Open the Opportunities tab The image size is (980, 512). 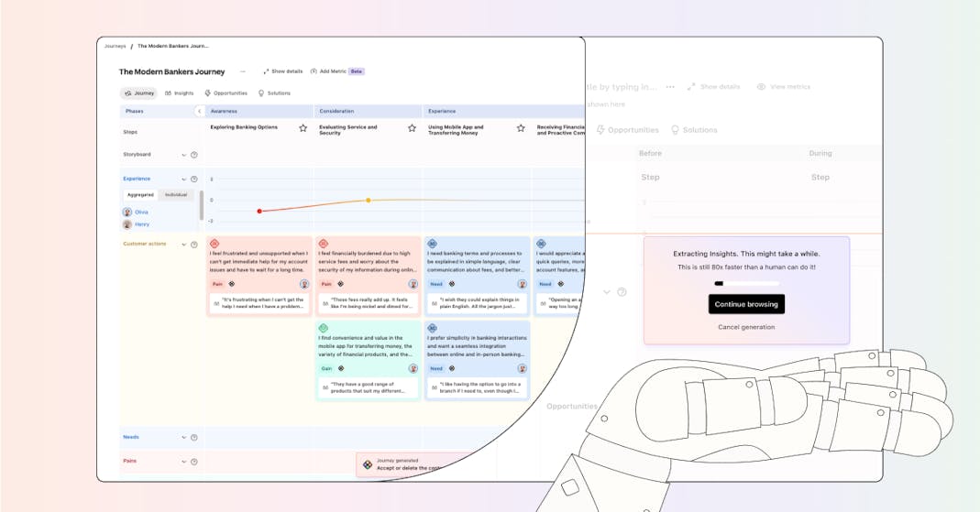[x=226, y=93]
